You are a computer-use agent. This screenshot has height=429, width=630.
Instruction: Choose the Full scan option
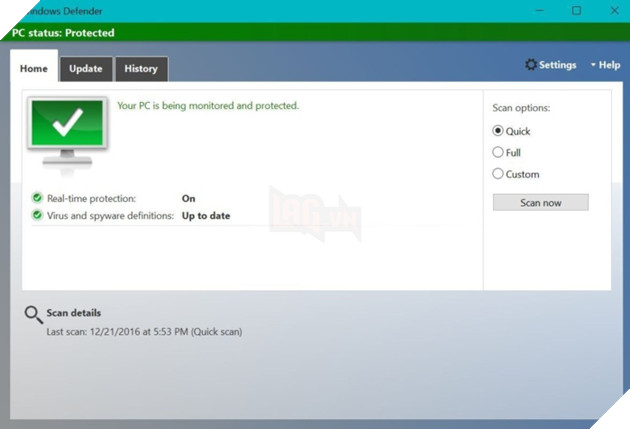tap(498, 152)
